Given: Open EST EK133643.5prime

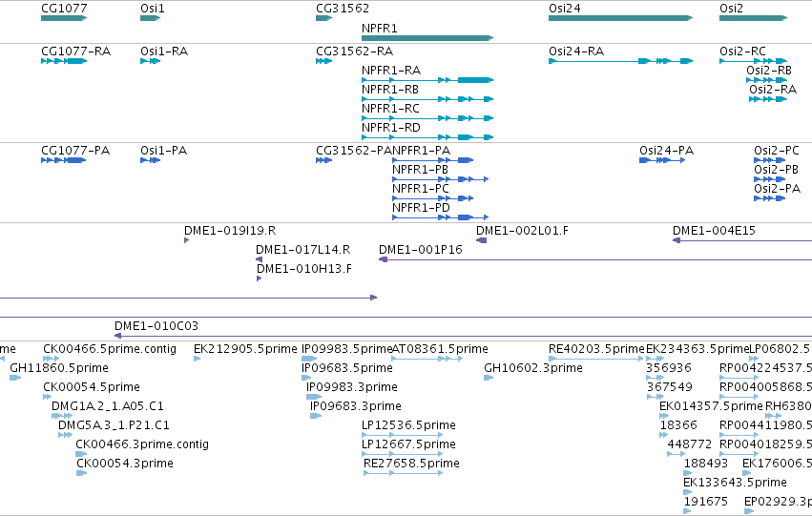Looking at the screenshot, I should point(735,484).
